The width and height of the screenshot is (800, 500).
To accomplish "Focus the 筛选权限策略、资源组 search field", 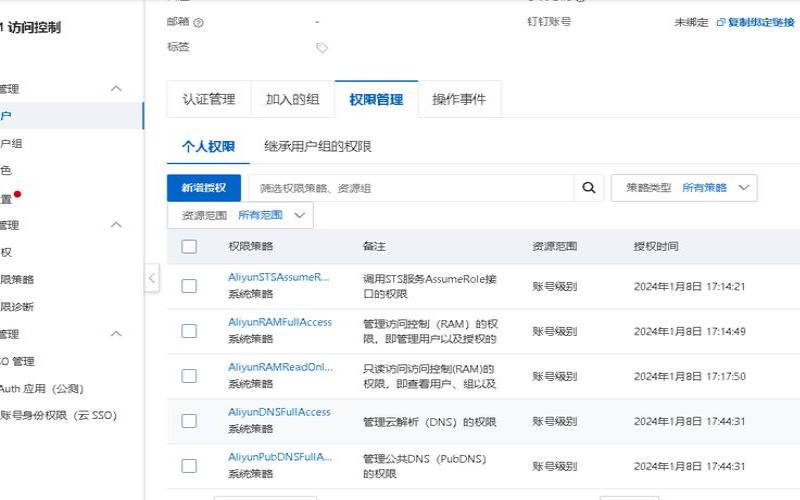I will pos(411,188).
